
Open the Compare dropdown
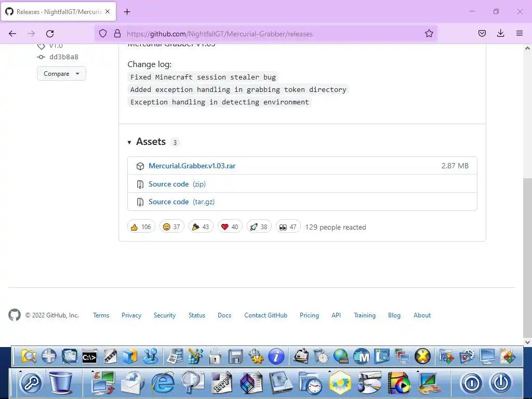click(61, 74)
